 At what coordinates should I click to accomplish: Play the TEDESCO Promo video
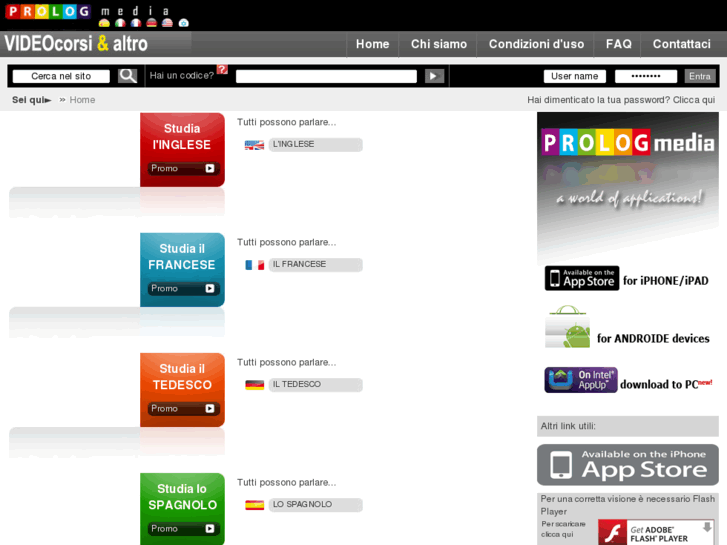point(183,409)
